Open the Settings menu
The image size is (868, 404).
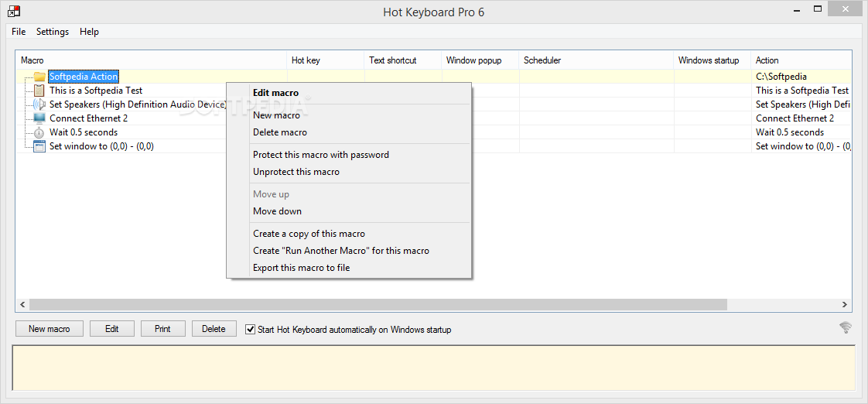(x=53, y=32)
